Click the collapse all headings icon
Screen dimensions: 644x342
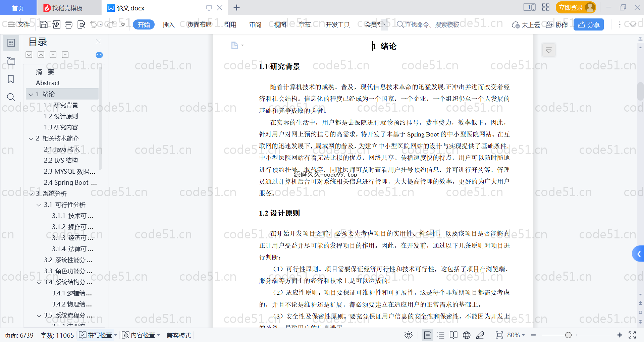pyautogui.click(x=41, y=55)
